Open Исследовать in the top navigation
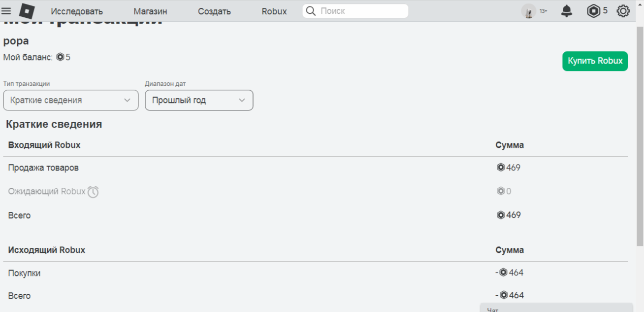Viewport: 644px width, 312px height. pos(77,11)
